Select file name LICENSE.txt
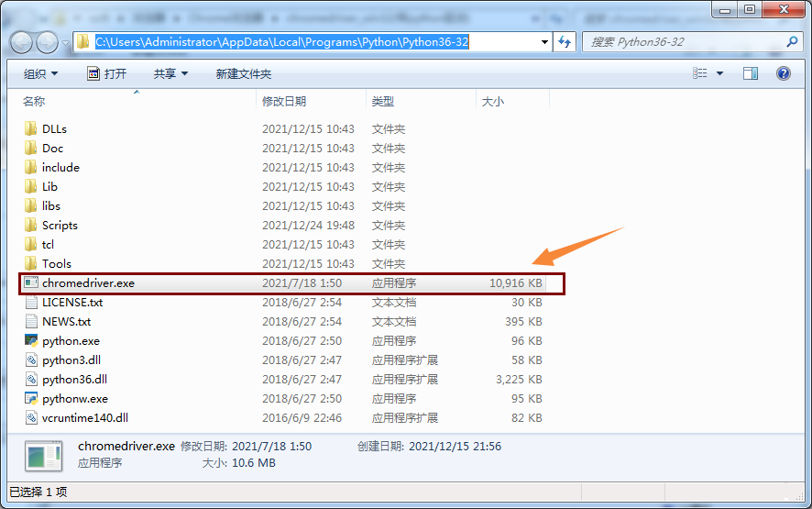 tap(72, 302)
